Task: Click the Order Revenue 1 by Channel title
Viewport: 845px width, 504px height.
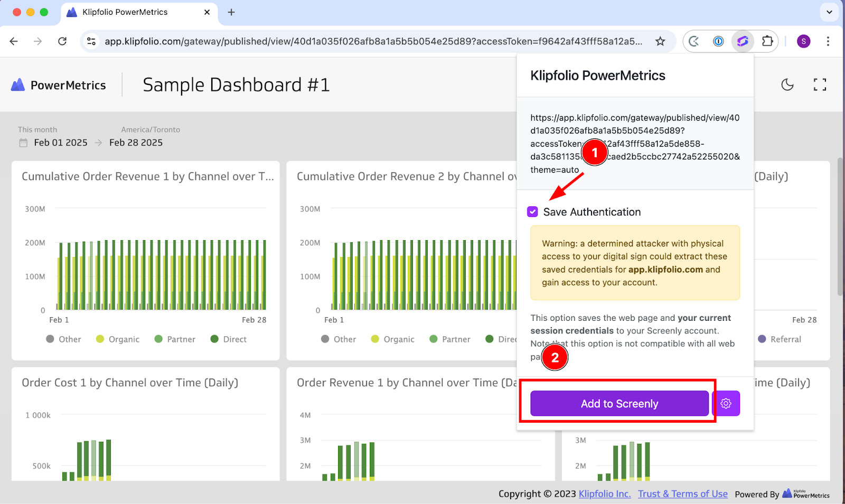Action: tap(407, 383)
